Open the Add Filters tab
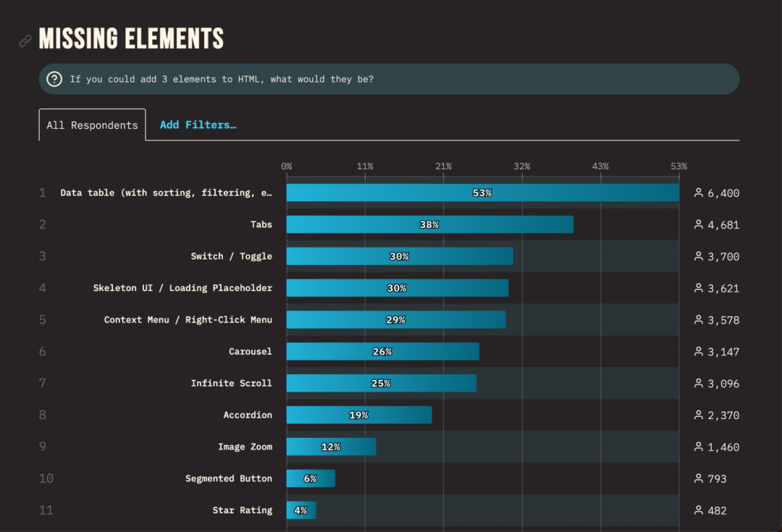 [x=198, y=124]
